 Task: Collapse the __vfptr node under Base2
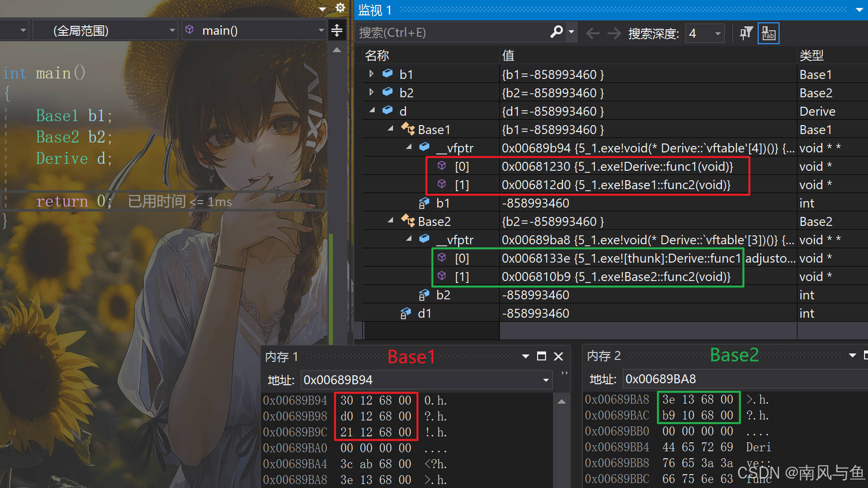click(x=409, y=239)
